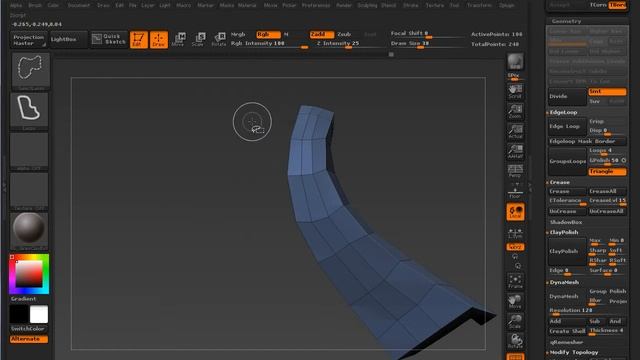Image resolution: width=640 pixels, height=360 pixels.
Task: Click the Move view icon in right shelf
Action: click(x=515, y=301)
